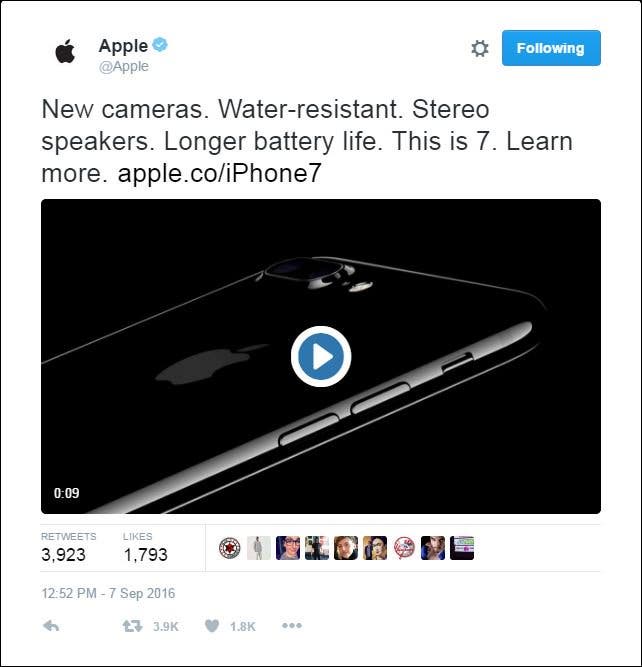
Task: Click the reply arrow icon
Action: pyautogui.click(x=51, y=626)
